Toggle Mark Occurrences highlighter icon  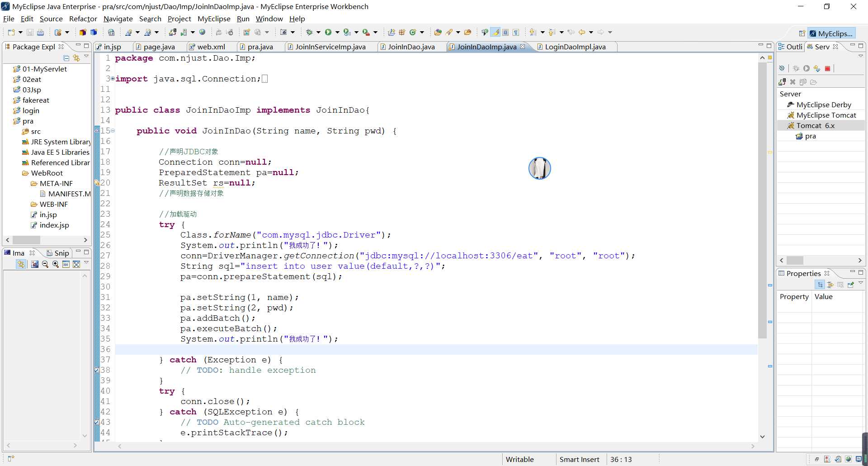tap(496, 32)
